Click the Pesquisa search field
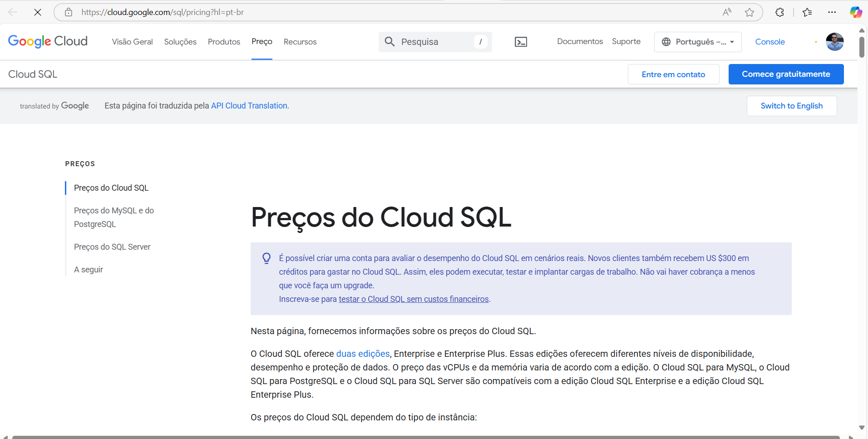This screenshot has height=439, width=868. tap(435, 42)
